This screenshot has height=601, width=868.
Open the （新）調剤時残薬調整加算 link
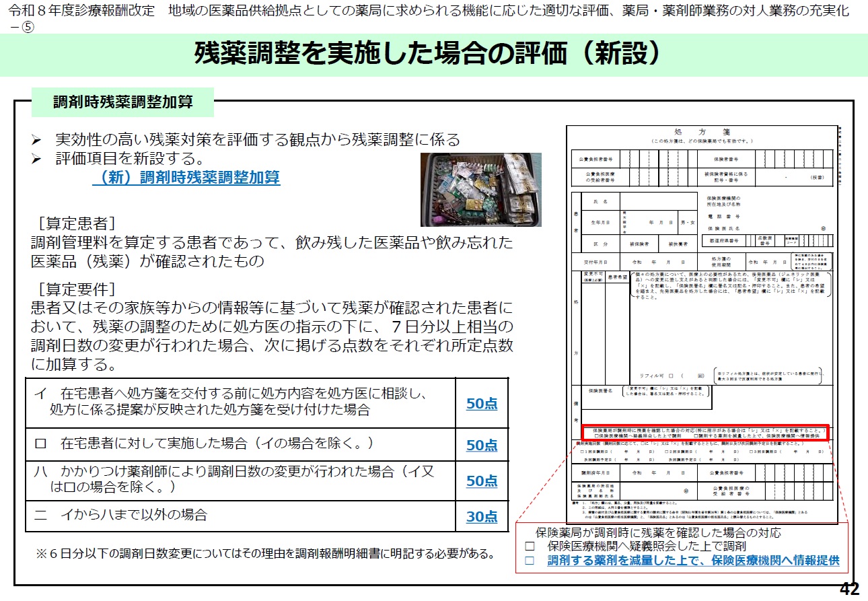tap(186, 178)
